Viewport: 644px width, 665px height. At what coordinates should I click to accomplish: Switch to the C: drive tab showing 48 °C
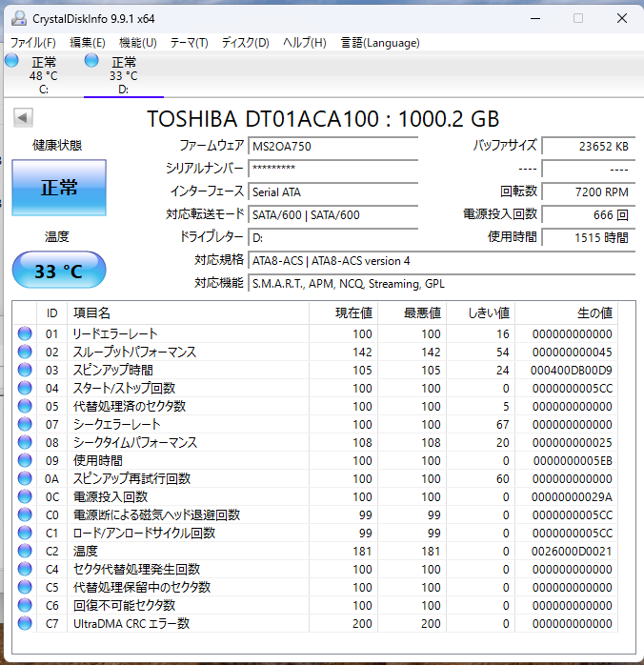tap(43, 75)
